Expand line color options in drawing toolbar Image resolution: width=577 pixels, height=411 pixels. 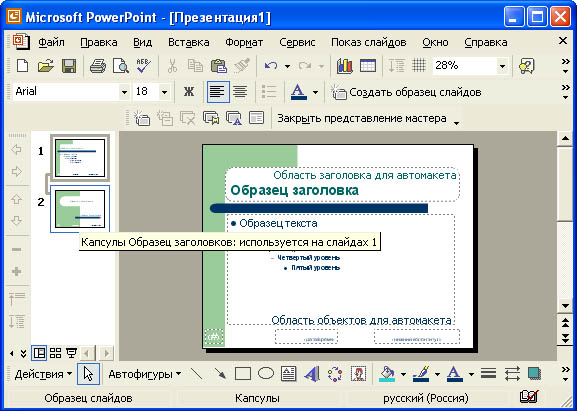click(x=437, y=375)
